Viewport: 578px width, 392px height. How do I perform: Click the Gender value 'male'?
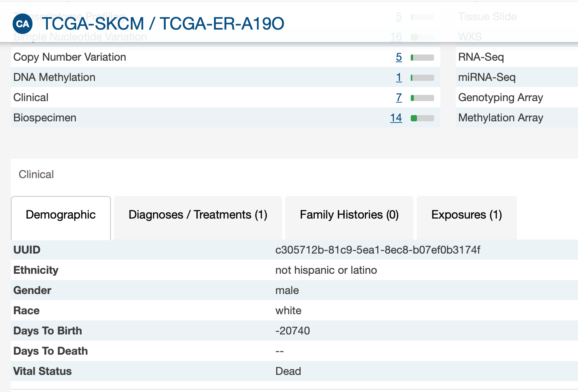[x=287, y=290]
